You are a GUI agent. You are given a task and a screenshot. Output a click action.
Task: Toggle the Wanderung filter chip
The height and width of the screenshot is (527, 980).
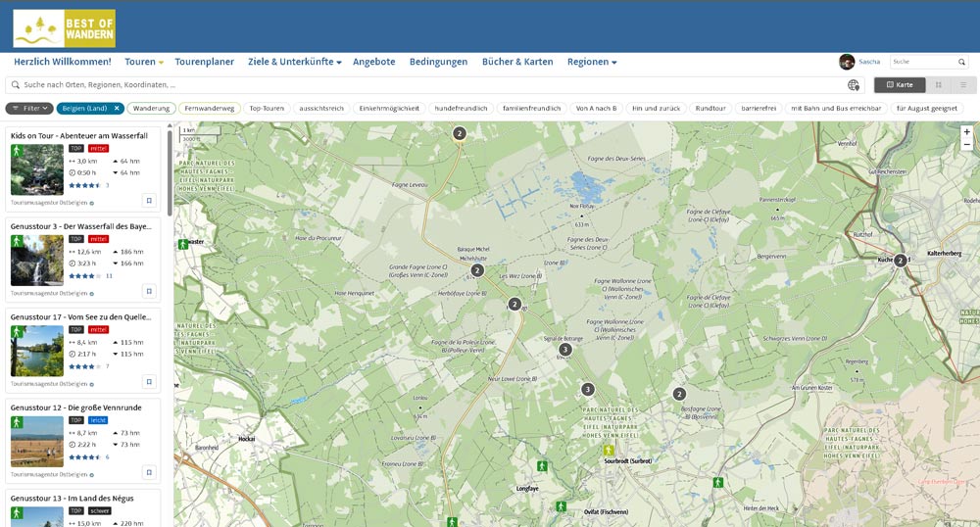pos(151,108)
